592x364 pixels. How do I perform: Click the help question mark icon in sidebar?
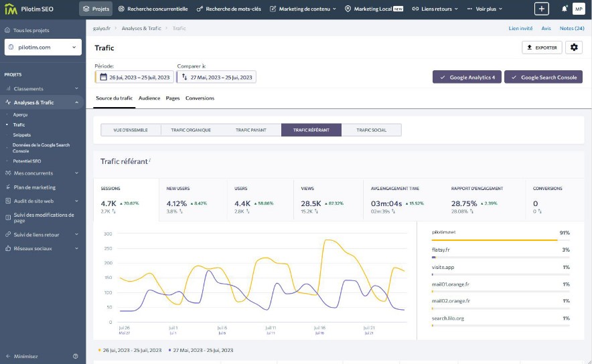coord(76,356)
